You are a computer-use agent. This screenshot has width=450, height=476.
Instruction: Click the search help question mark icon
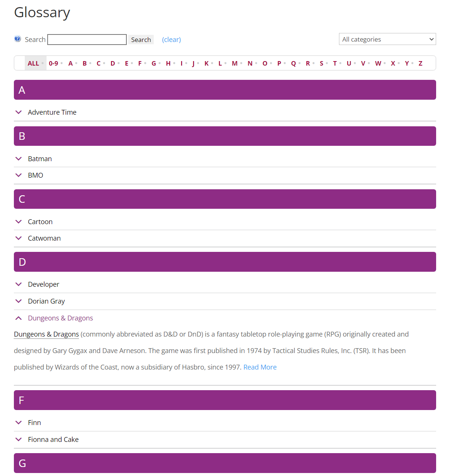[x=18, y=39]
